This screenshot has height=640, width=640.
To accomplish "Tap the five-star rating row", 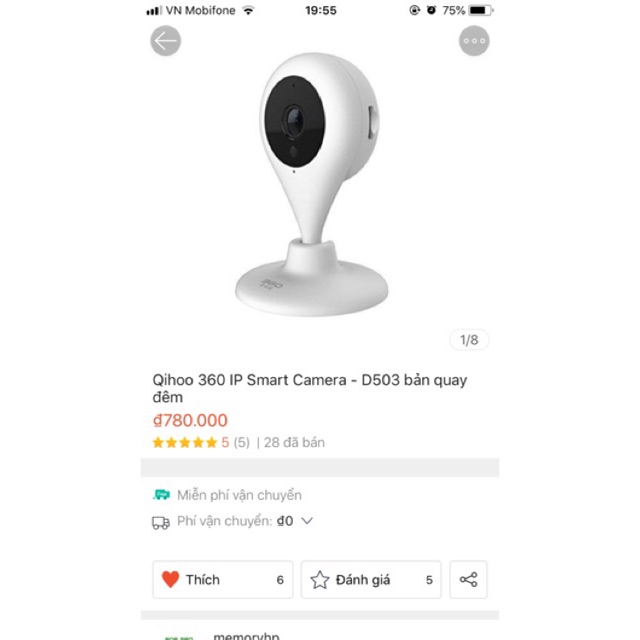I will click(239, 442).
